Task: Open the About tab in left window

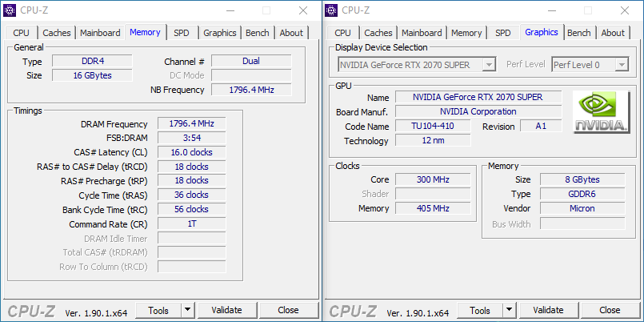Action: click(x=291, y=33)
